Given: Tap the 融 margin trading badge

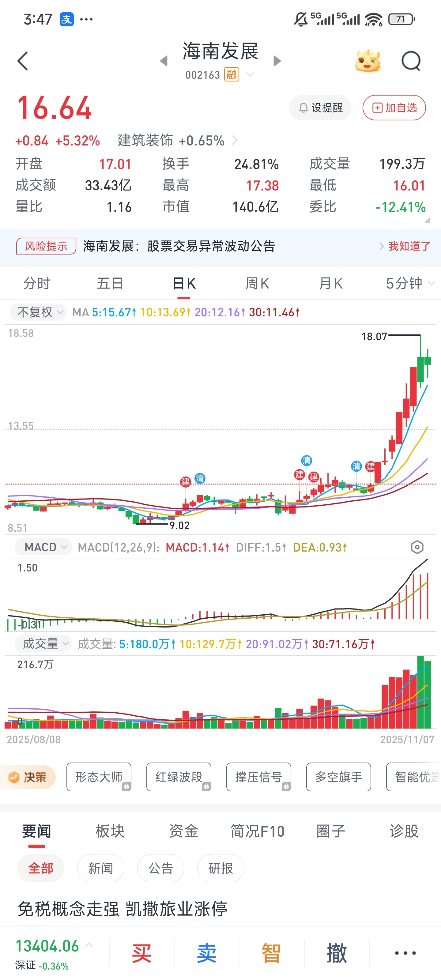Looking at the screenshot, I should 231,74.
